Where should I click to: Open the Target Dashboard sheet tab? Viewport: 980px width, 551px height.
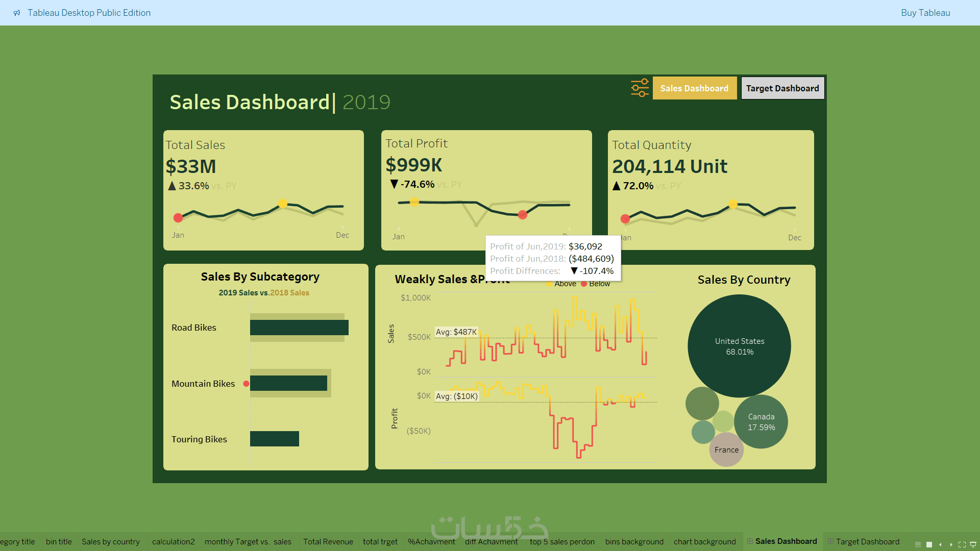tap(867, 542)
